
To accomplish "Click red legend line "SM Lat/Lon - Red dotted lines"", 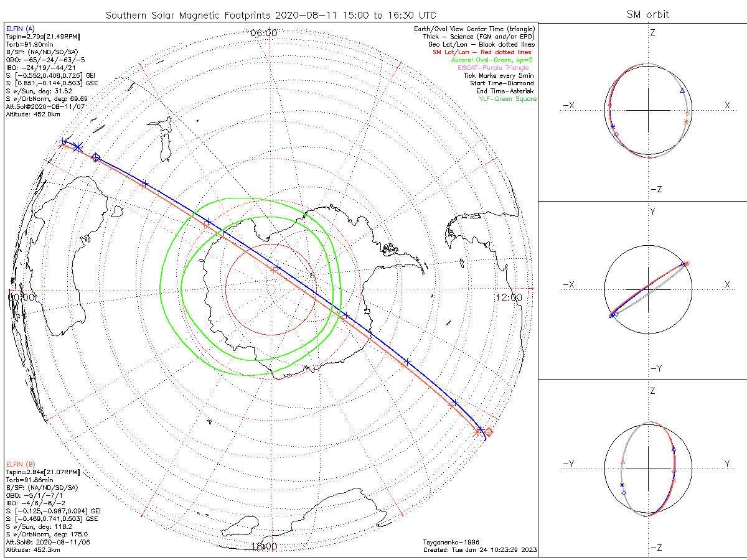I will pyautogui.click(x=483, y=52).
